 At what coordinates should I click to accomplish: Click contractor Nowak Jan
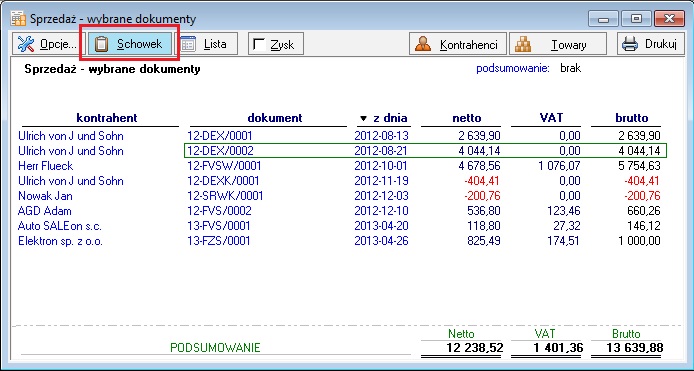pyautogui.click(x=45, y=196)
